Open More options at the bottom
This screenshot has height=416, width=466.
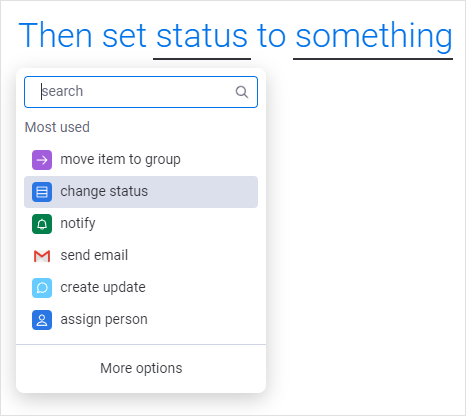pos(141,368)
